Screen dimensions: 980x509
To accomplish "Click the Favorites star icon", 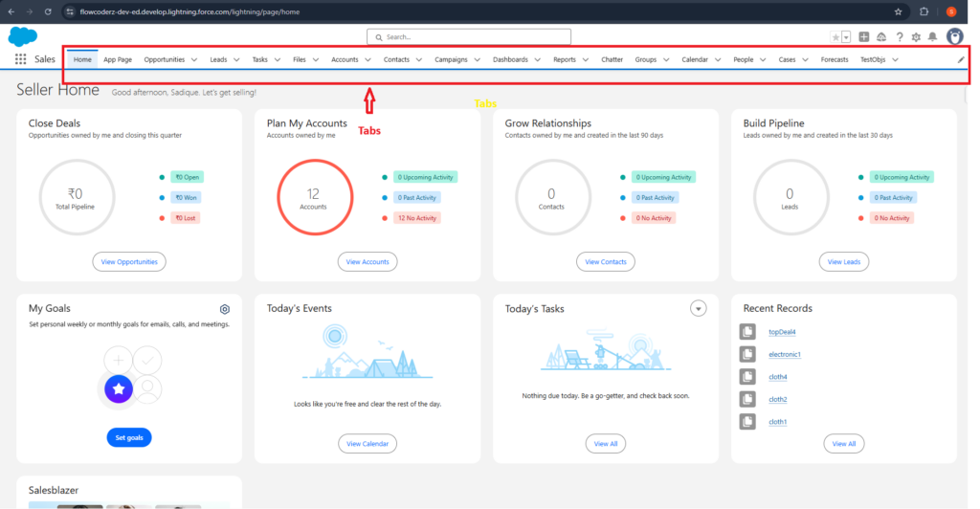I will click(x=835, y=37).
